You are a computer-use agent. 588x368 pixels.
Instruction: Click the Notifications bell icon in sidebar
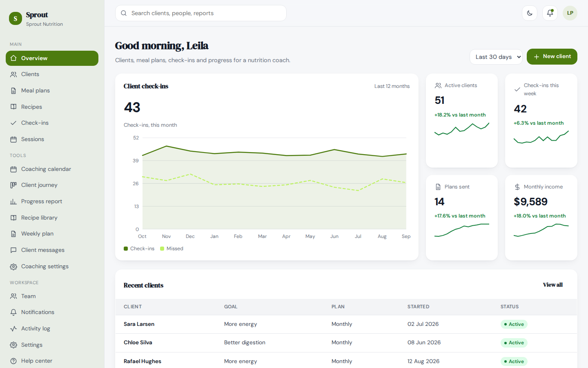13,312
